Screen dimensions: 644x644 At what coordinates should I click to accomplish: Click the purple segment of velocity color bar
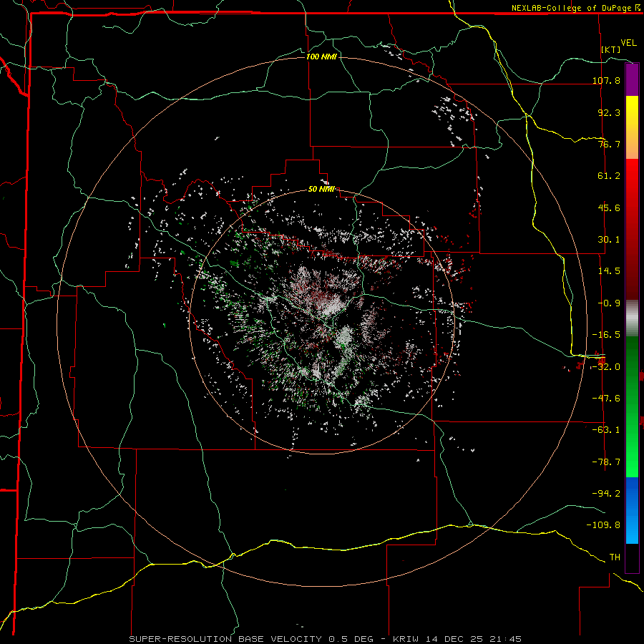632,80
